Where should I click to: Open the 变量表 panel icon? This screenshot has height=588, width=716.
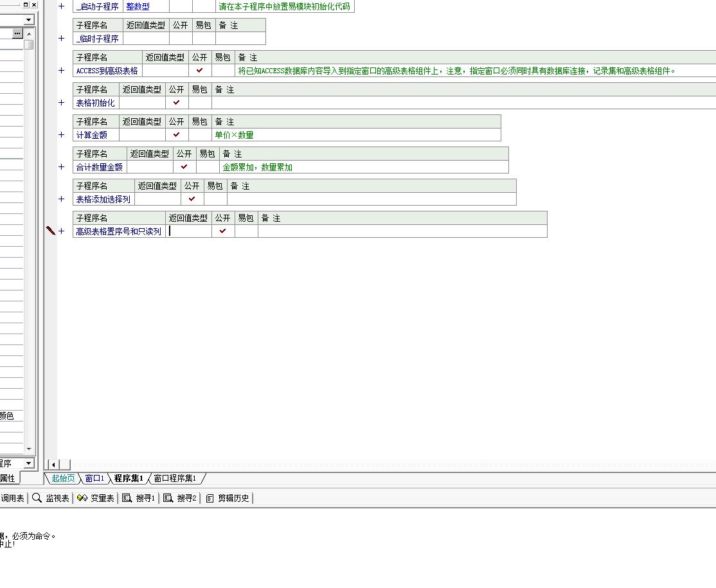82,498
